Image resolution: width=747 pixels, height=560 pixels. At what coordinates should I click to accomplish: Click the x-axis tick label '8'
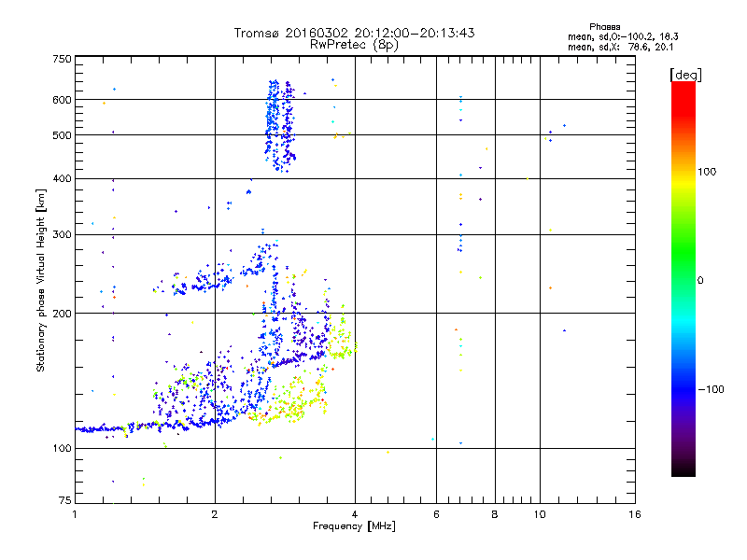click(x=495, y=514)
